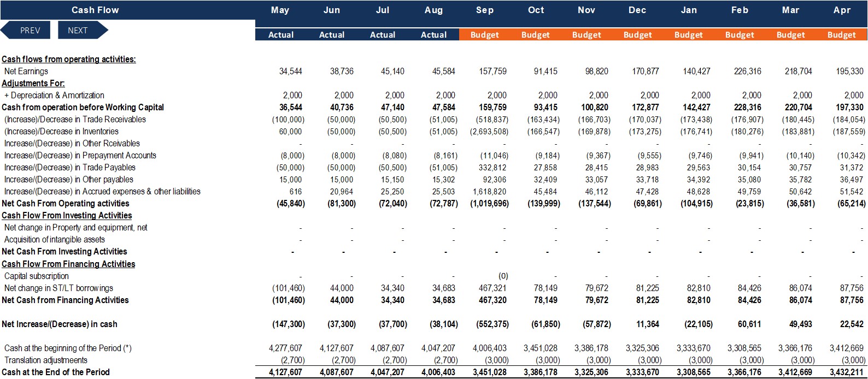This screenshot has width=868, height=379.
Task: Click May beginning cash 4,277,607
Action: tap(286, 348)
